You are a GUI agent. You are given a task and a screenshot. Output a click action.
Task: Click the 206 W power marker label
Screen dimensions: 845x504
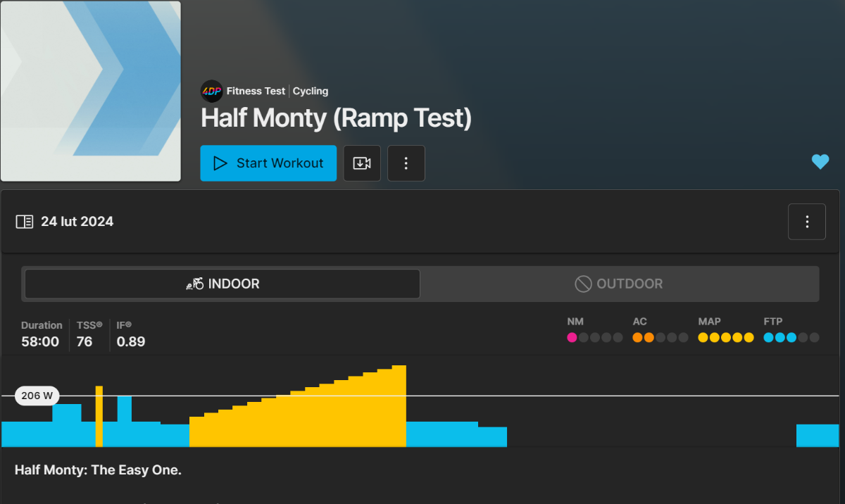pos(37,396)
